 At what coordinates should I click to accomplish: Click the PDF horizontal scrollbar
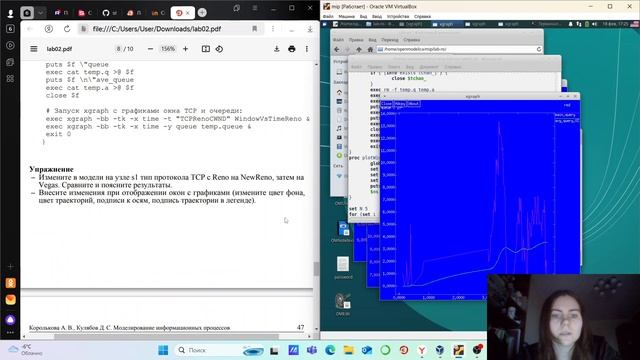pyautogui.click(x=167, y=337)
